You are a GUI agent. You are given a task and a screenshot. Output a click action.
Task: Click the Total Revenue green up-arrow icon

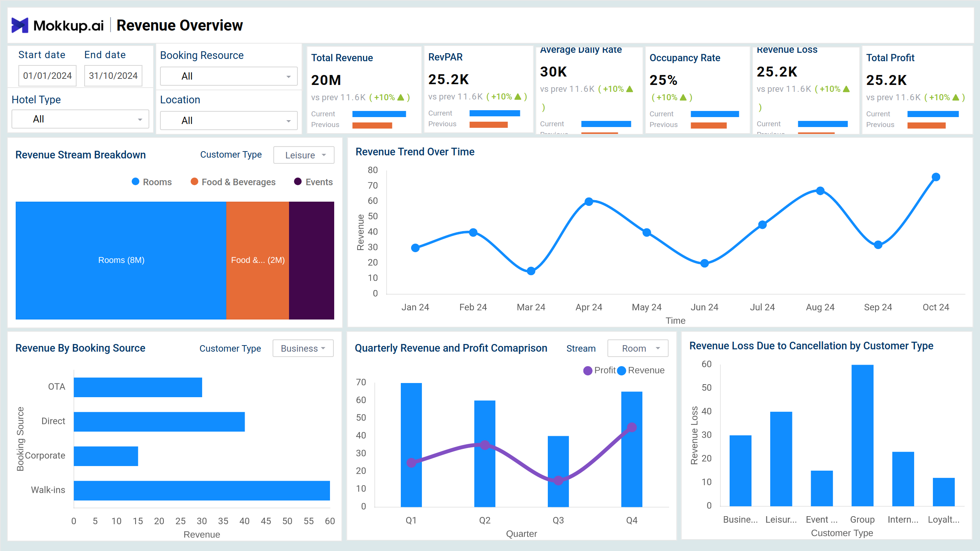click(401, 97)
